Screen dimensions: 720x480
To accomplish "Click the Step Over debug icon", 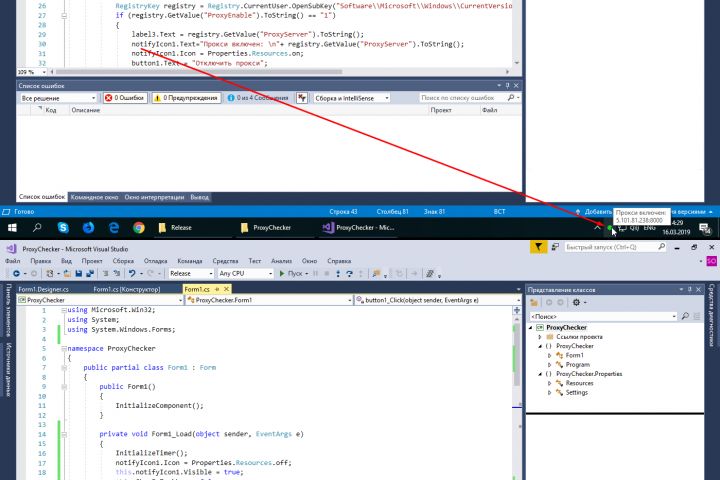I will click(x=349, y=273).
